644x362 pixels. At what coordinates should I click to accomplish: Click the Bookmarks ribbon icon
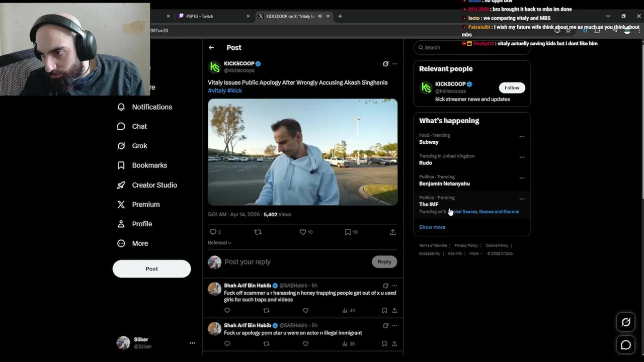(121, 165)
